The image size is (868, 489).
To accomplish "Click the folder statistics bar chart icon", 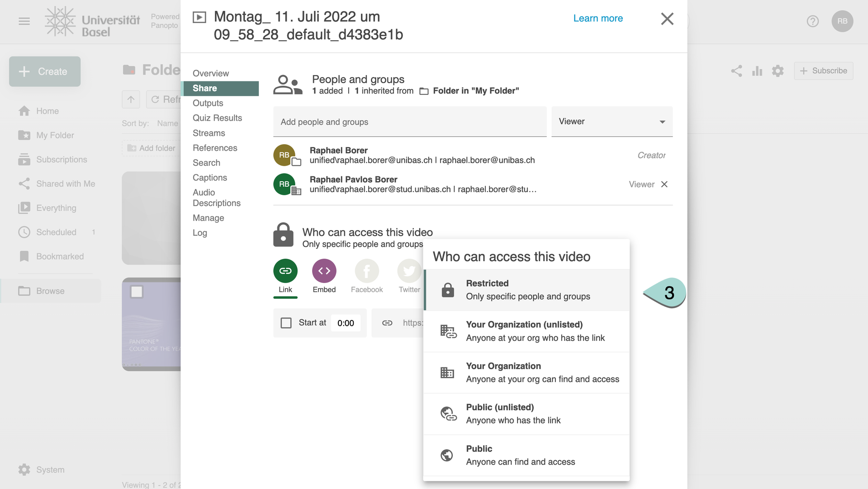I will pos(757,71).
